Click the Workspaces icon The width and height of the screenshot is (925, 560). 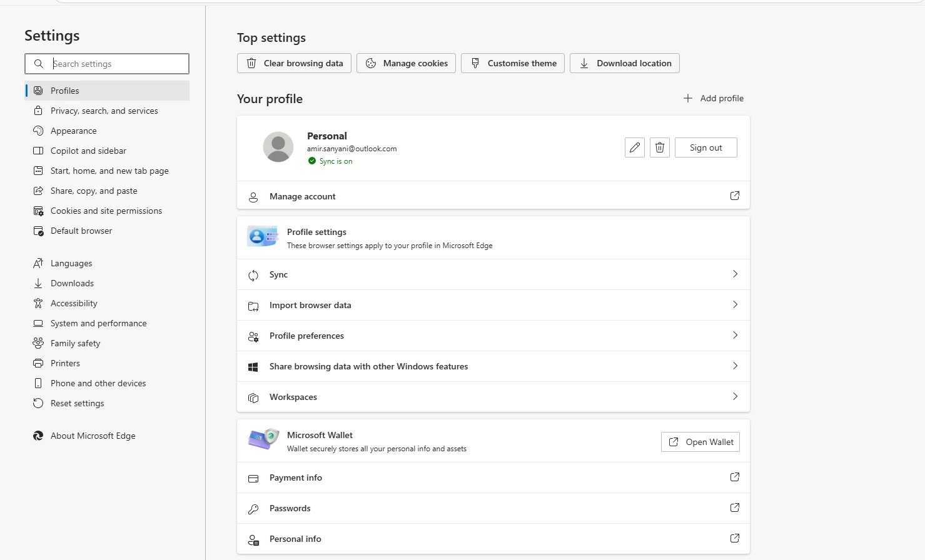[253, 397]
